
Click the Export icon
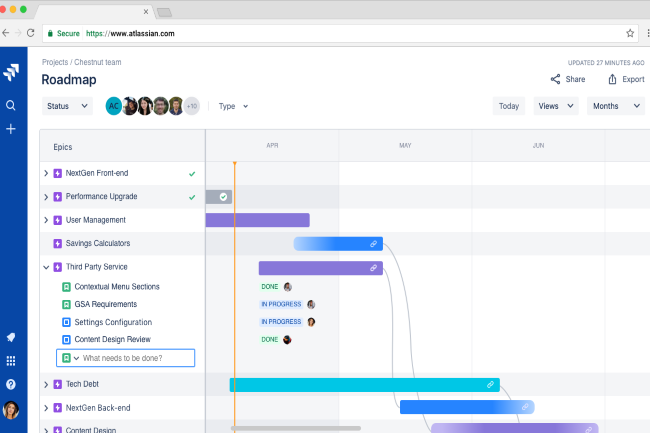[612, 79]
